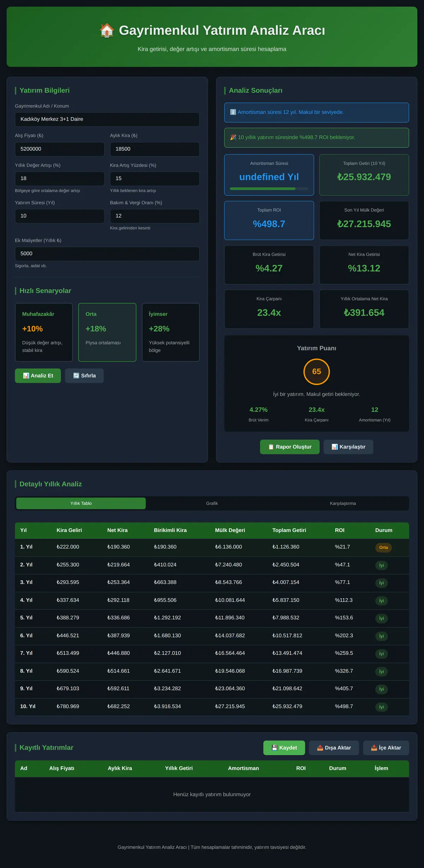This screenshot has width=424, height=868.
Task: Click the Net Kira Getirisi %13.12 value
Action: [364, 268]
